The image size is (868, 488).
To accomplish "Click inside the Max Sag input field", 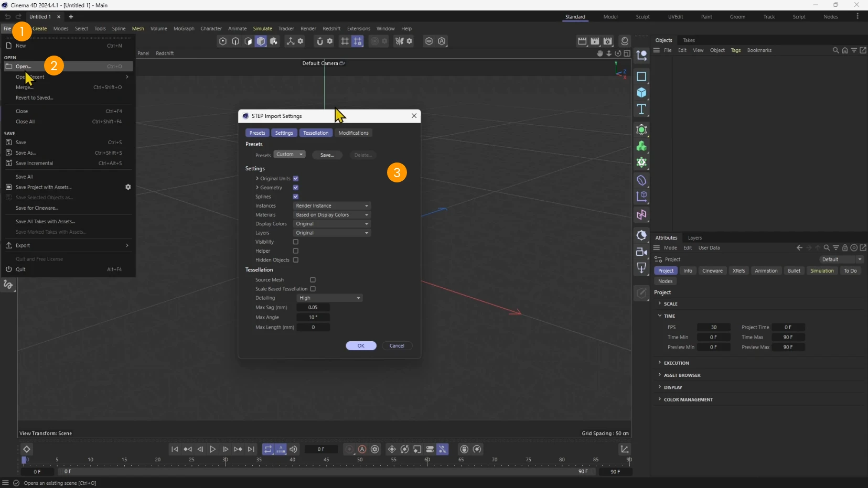I will click(314, 307).
